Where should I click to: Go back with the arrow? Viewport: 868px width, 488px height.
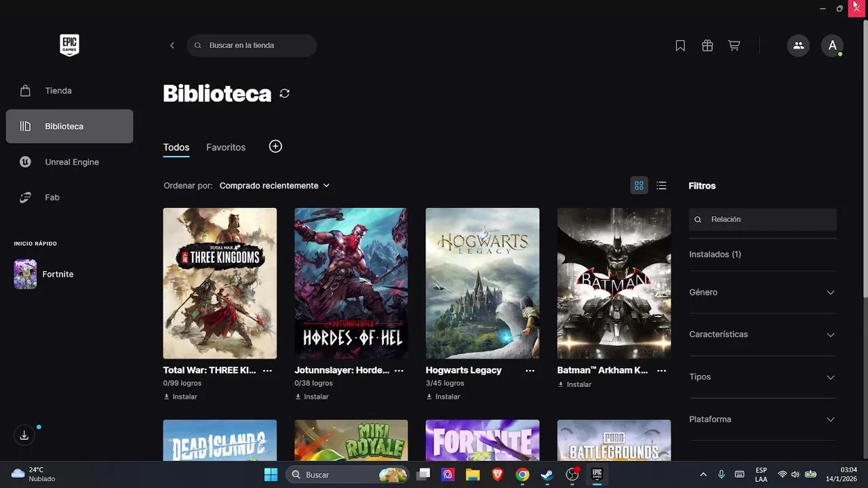point(172,45)
